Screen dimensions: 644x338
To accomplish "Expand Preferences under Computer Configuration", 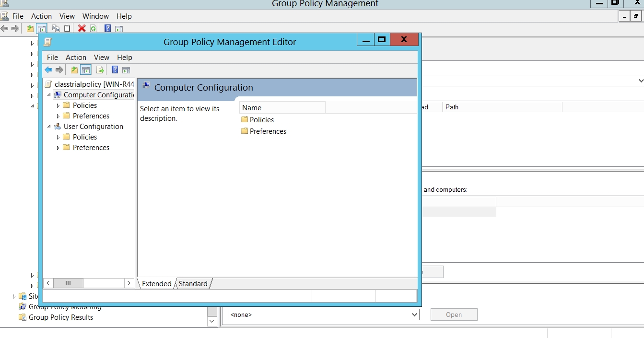I will 58,116.
